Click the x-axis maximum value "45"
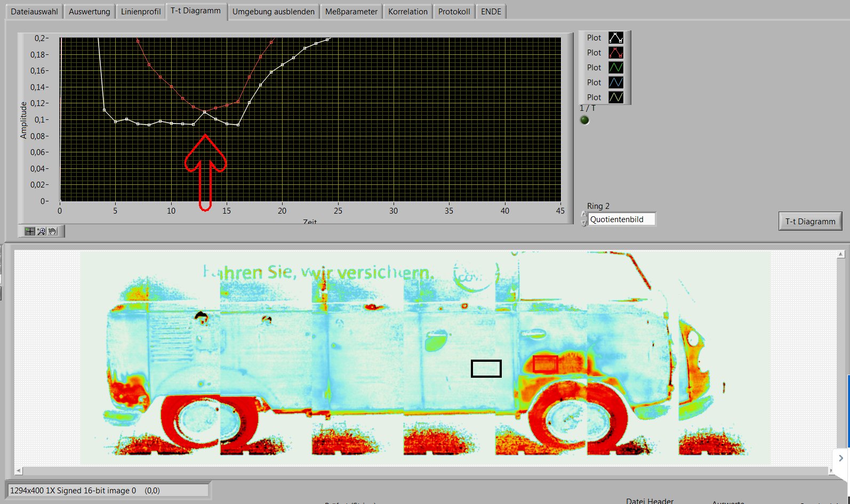Screen dimensions: 850x504 click(560, 211)
